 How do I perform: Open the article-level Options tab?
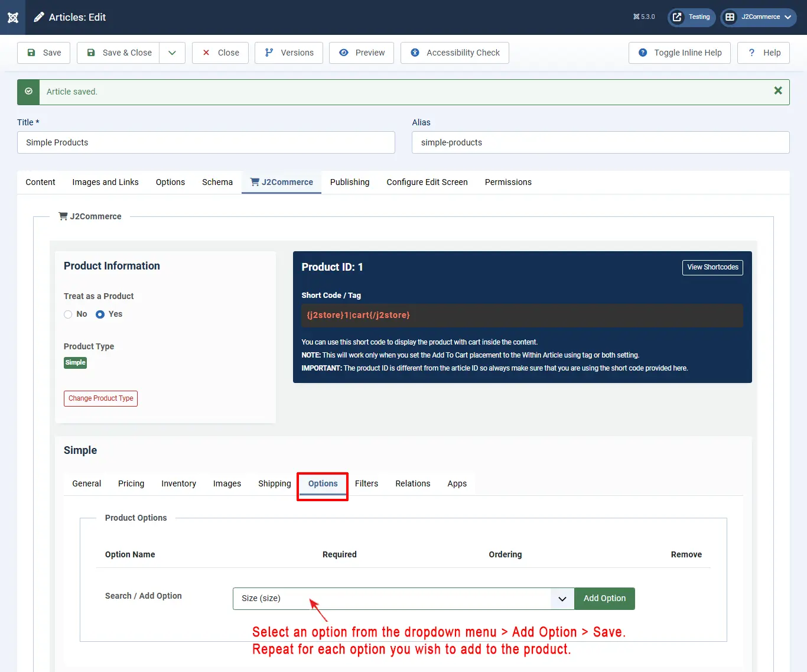pyautogui.click(x=170, y=182)
